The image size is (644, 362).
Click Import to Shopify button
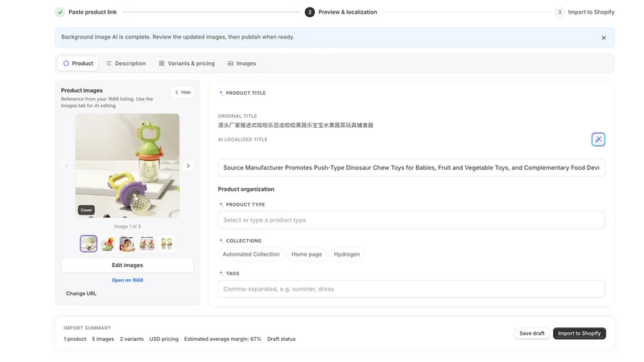[579, 333]
